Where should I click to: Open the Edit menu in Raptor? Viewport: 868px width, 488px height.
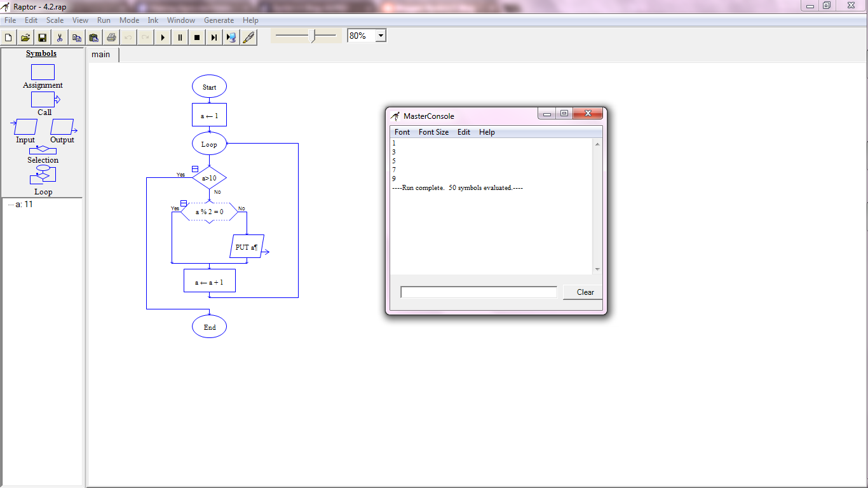point(31,20)
